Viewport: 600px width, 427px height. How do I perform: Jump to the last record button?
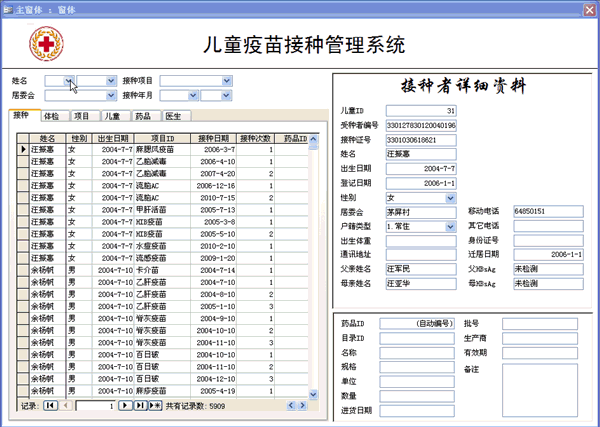click(x=140, y=406)
